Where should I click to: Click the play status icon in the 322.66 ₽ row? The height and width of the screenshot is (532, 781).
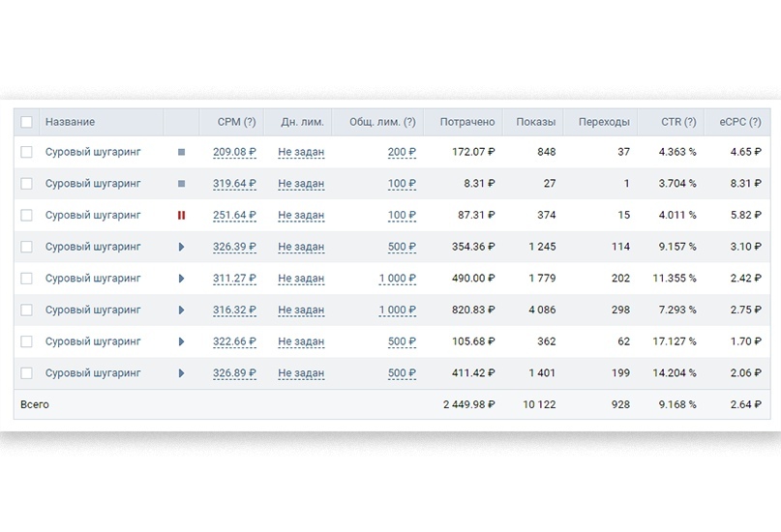click(181, 341)
